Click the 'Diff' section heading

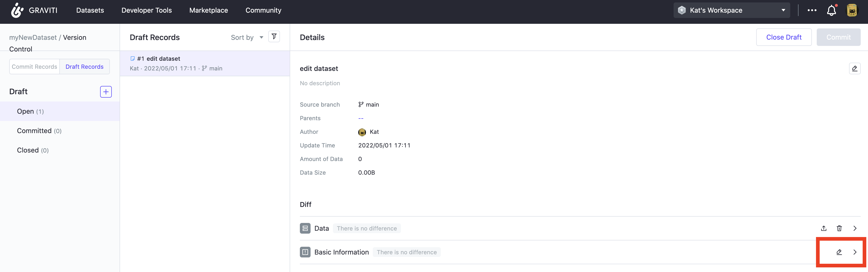point(306,205)
